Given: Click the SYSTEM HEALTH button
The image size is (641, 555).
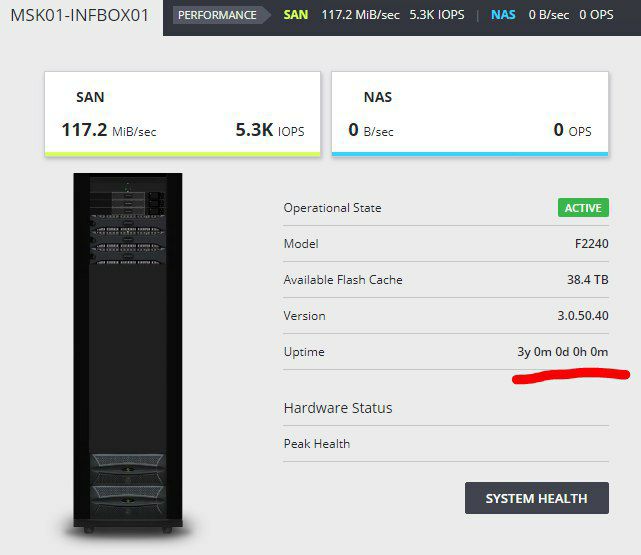Looking at the screenshot, I should 536,498.
